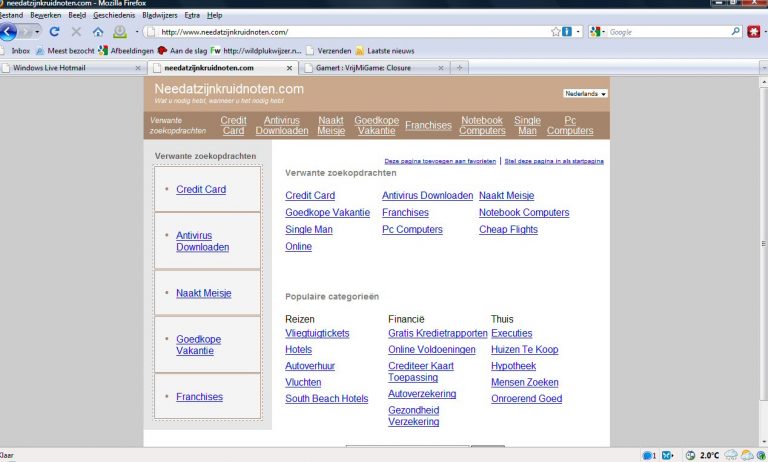Click the red asterisk extension icon

[754, 32]
